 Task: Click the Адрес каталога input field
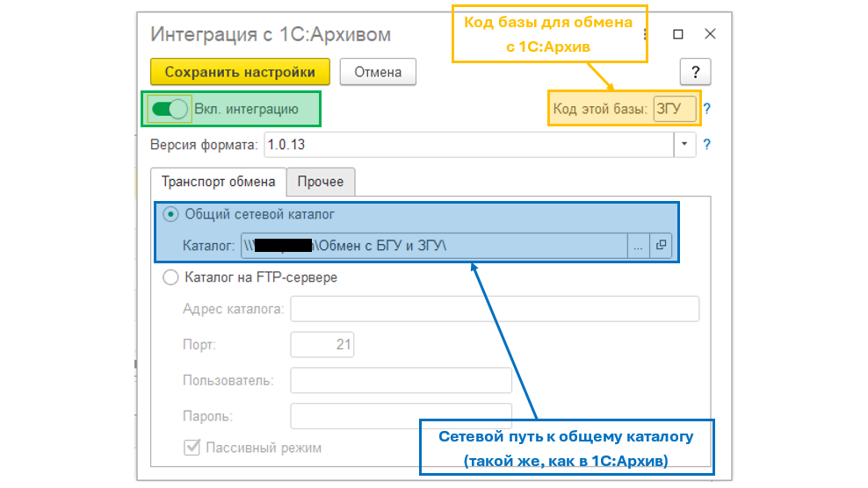pos(495,309)
